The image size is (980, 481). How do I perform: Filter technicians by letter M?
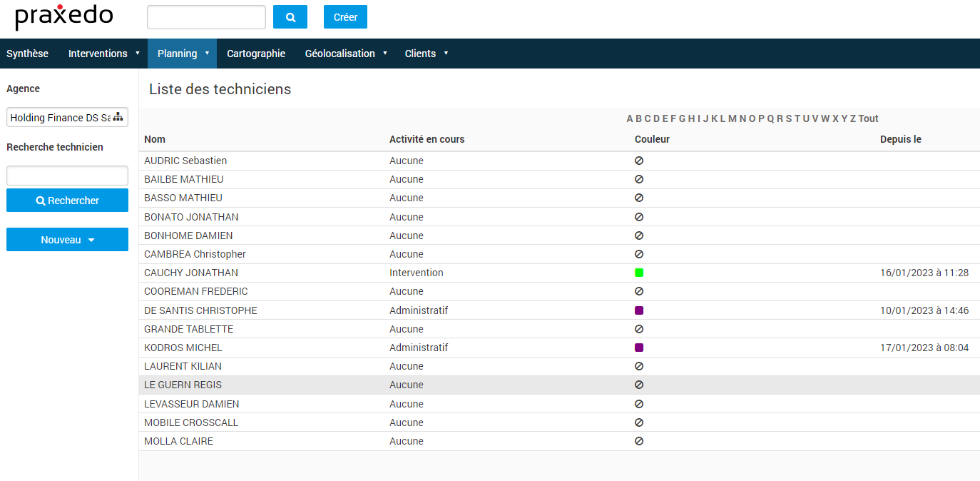tap(732, 118)
